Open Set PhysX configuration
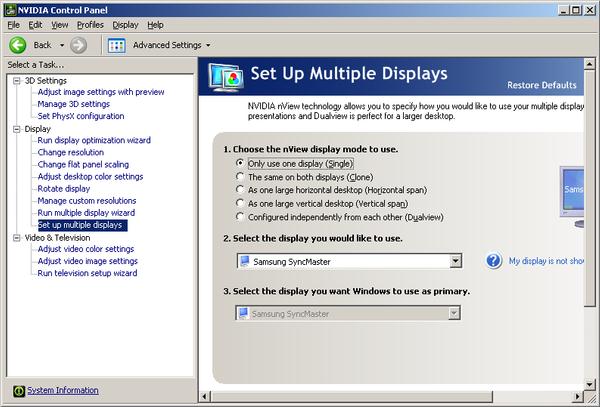 tap(81, 116)
